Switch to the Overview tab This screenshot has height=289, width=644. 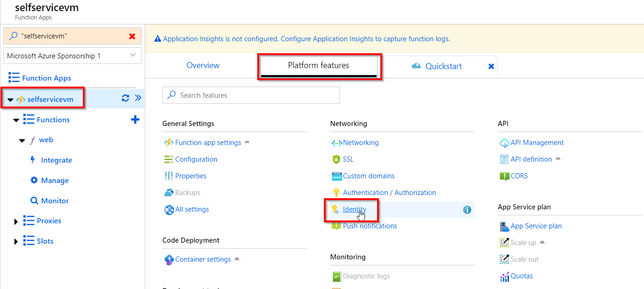tap(203, 66)
